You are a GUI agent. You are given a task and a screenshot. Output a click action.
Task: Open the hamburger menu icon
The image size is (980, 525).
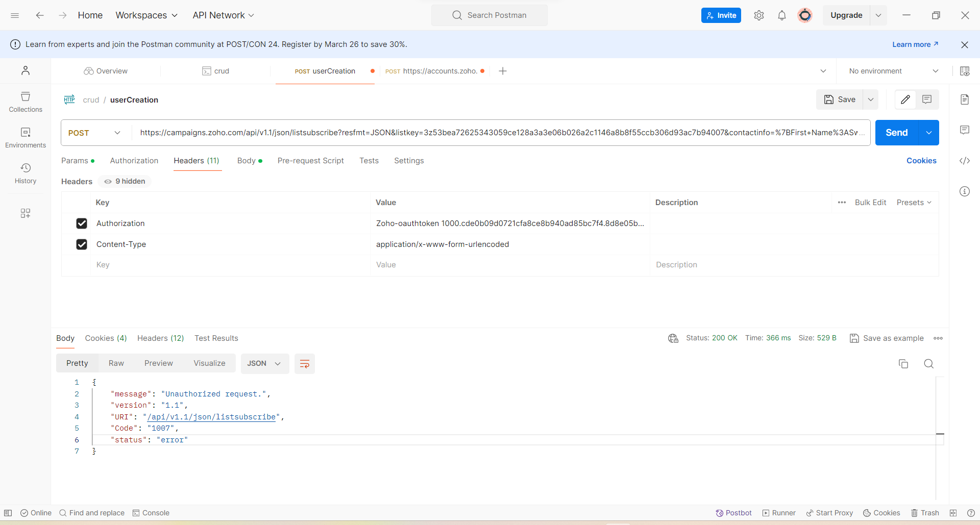tap(15, 15)
